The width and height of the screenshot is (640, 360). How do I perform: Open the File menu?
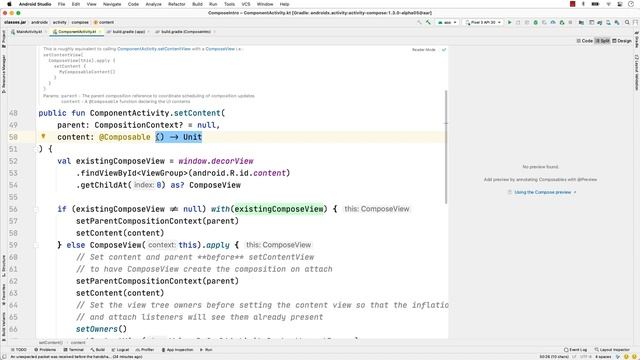(x=61, y=4)
